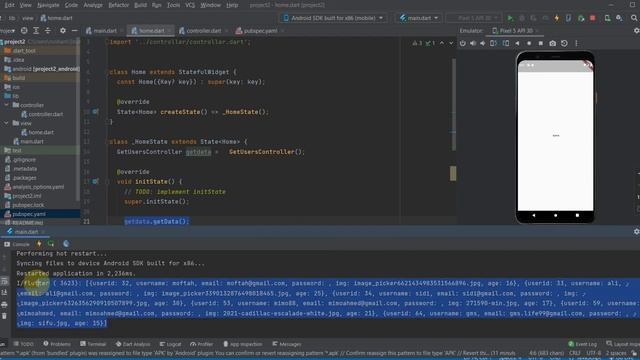
Task: Collapse all in Project panel
Action: pos(48,31)
